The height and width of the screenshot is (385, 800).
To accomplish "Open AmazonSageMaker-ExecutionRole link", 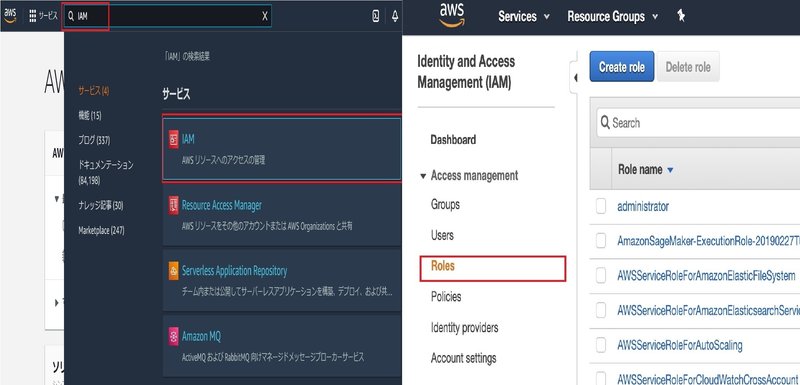I will (708, 241).
